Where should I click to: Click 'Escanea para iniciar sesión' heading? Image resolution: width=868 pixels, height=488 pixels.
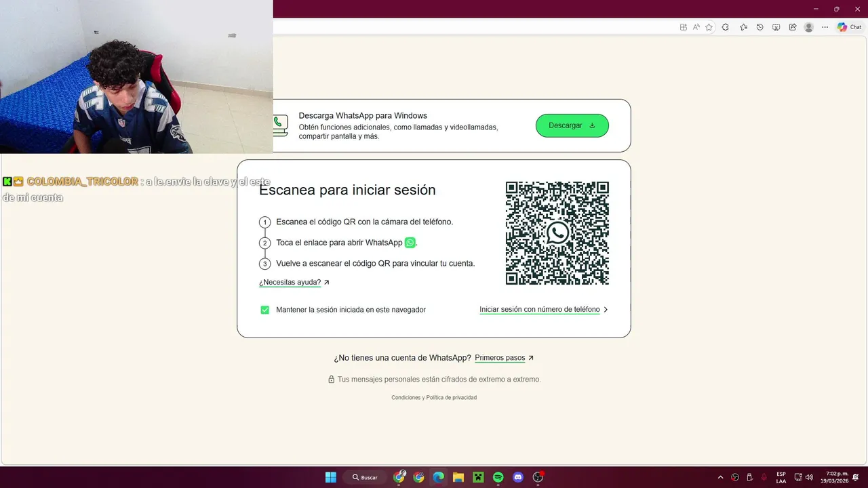click(x=347, y=190)
